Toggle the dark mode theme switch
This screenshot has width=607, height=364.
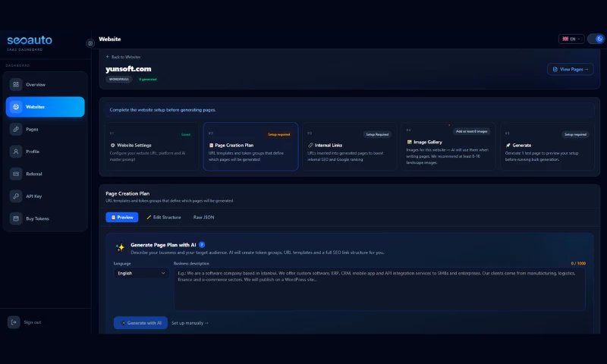[595, 39]
